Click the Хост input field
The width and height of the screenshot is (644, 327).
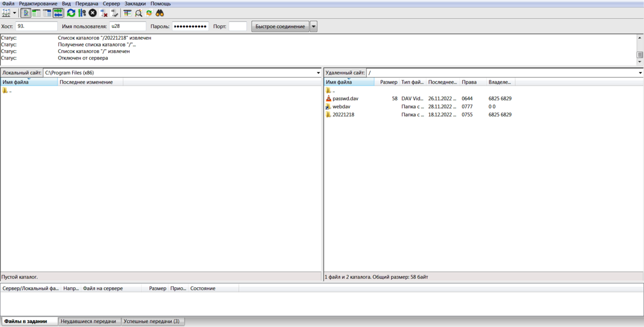(x=36, y=26)
